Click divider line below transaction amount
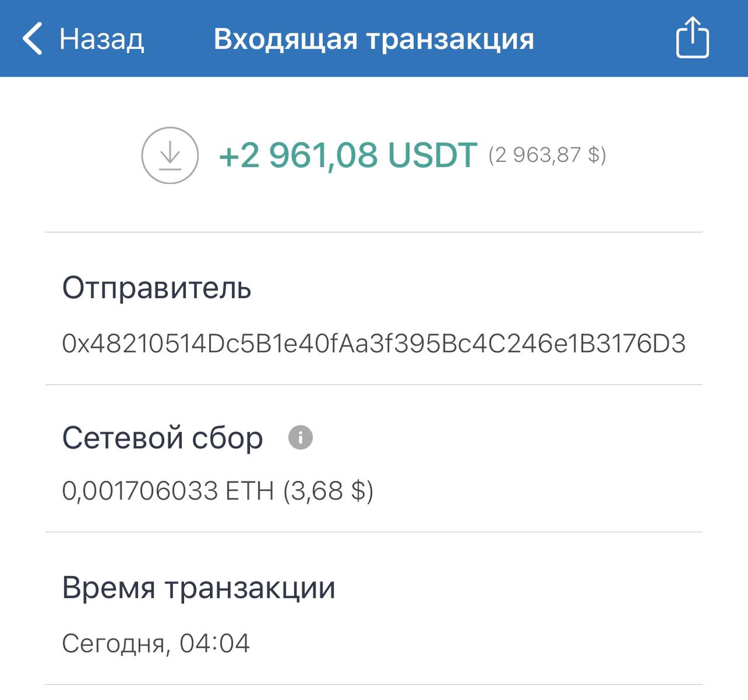The width and height of the screenshot is (748, 700). tap(373, 233)
